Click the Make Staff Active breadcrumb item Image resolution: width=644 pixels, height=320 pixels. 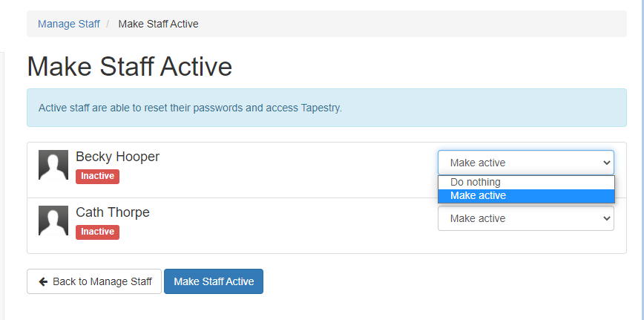[x=158, y=24]
